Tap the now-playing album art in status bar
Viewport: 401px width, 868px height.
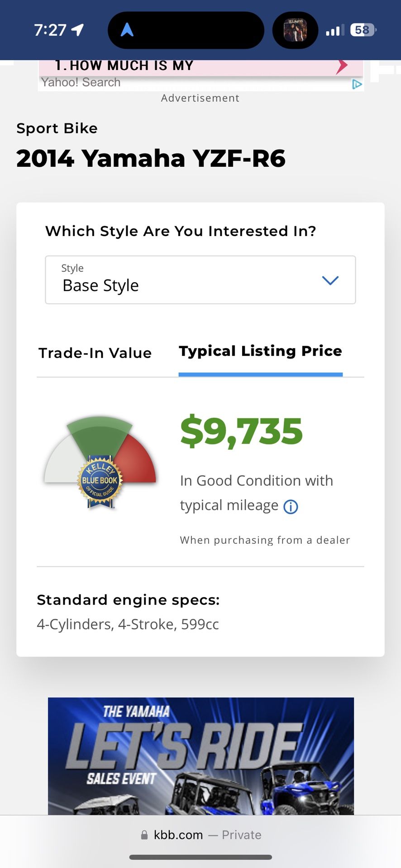[295, 30]
